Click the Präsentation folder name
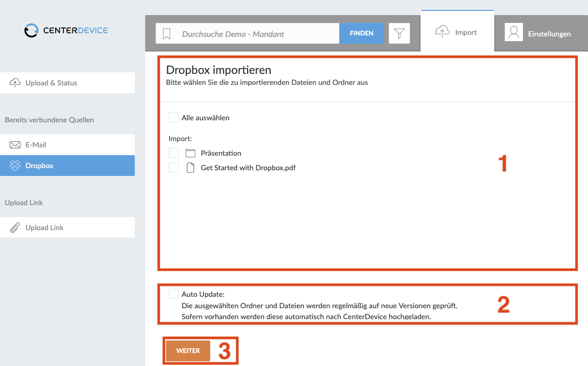The image size is (588, 366). [221, 153]
